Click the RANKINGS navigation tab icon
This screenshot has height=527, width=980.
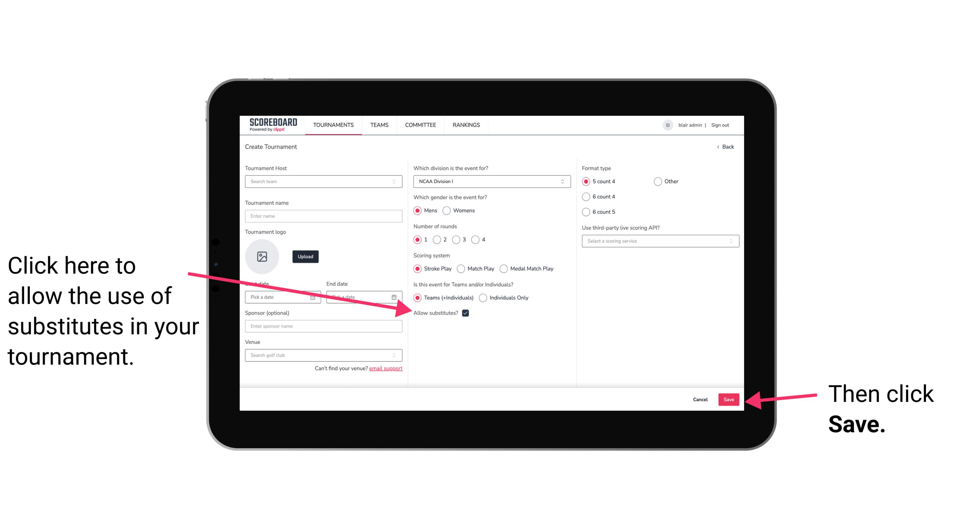(466, 125)
